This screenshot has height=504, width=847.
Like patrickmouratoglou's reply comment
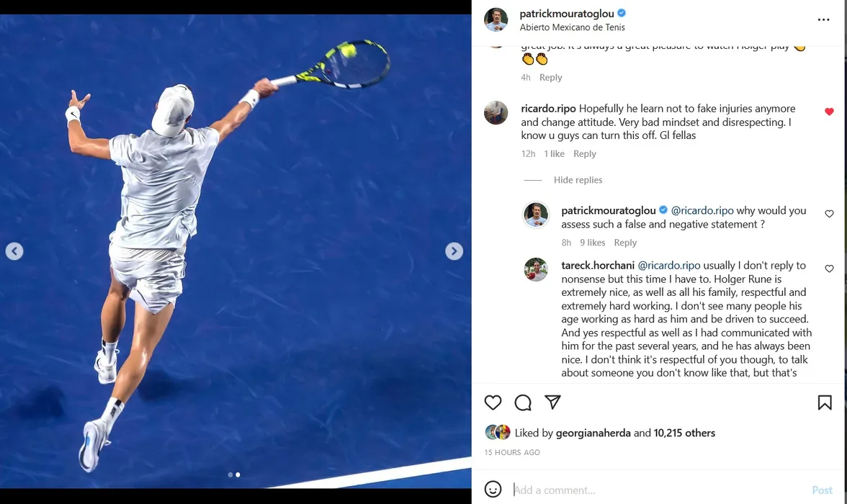pyautogui.click(x=829, y=214)
